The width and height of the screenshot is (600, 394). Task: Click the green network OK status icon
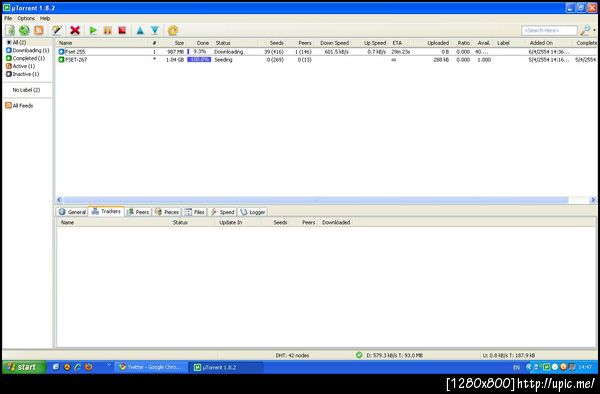[359, 355]
